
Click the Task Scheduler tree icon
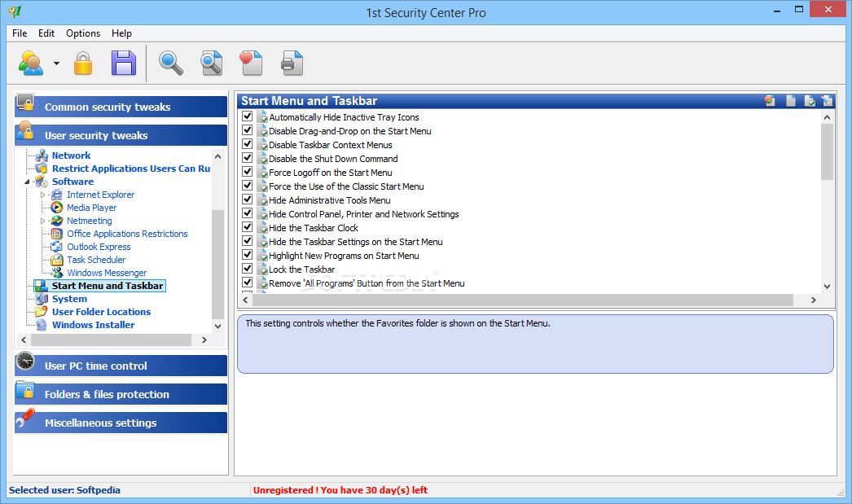pos(57,260)
